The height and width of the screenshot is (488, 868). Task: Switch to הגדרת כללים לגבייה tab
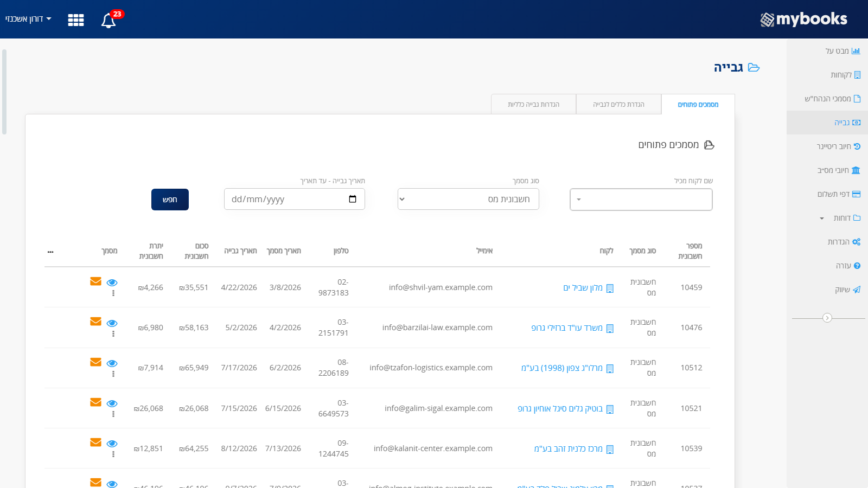tap(618, 104)
